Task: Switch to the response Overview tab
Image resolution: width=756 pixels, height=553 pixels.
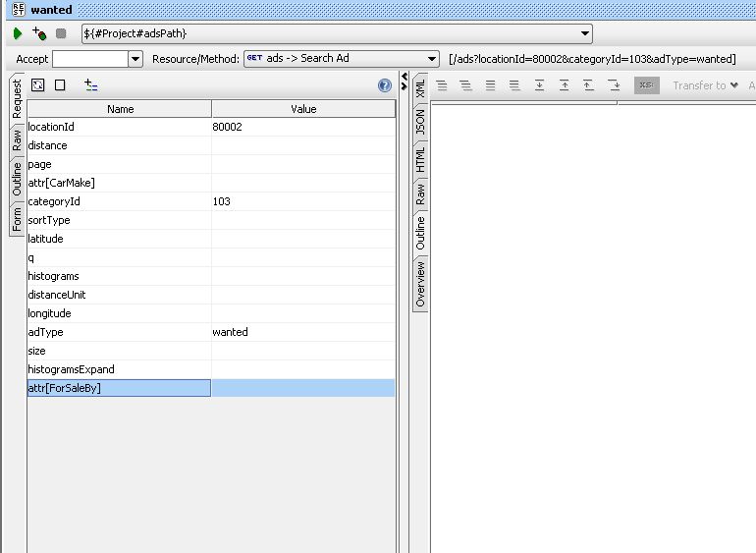Action: (x=420, y=285)
